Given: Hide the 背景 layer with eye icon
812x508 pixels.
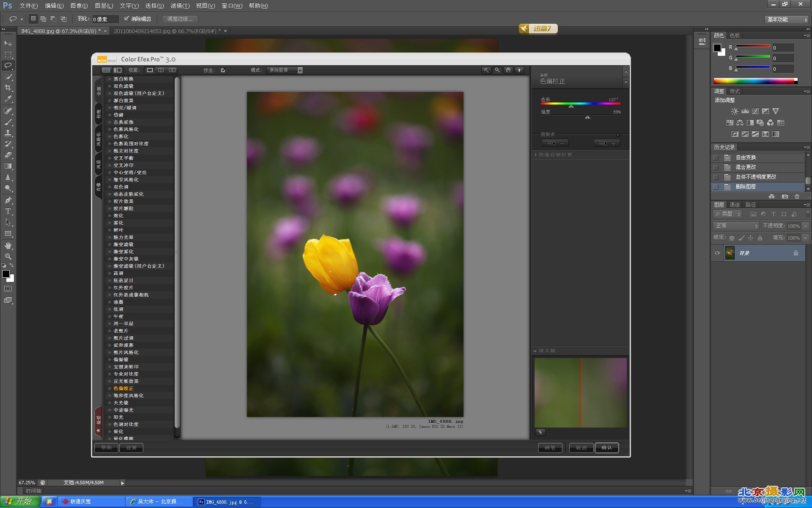Looking at the screenshot, I should tap(717, 253).
